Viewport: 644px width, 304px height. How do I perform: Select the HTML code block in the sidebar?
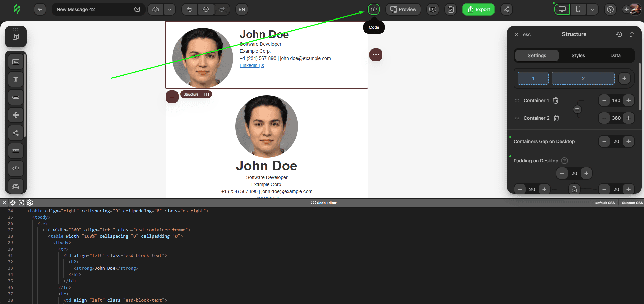(16, 168)
